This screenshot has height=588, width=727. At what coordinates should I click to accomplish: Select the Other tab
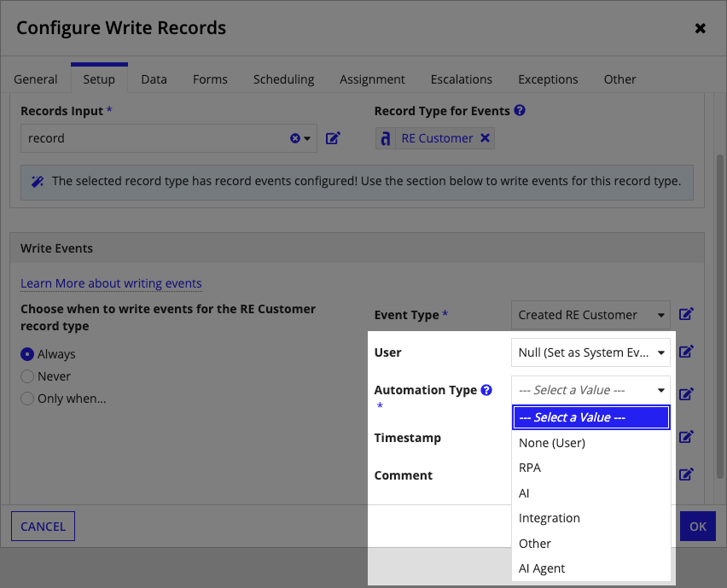[x=619, y=79]
